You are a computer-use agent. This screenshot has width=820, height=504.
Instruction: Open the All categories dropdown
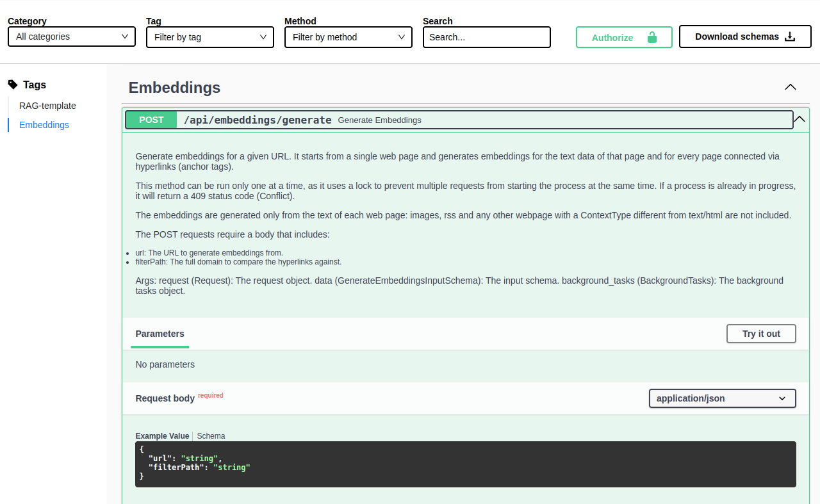click(71, 37)
